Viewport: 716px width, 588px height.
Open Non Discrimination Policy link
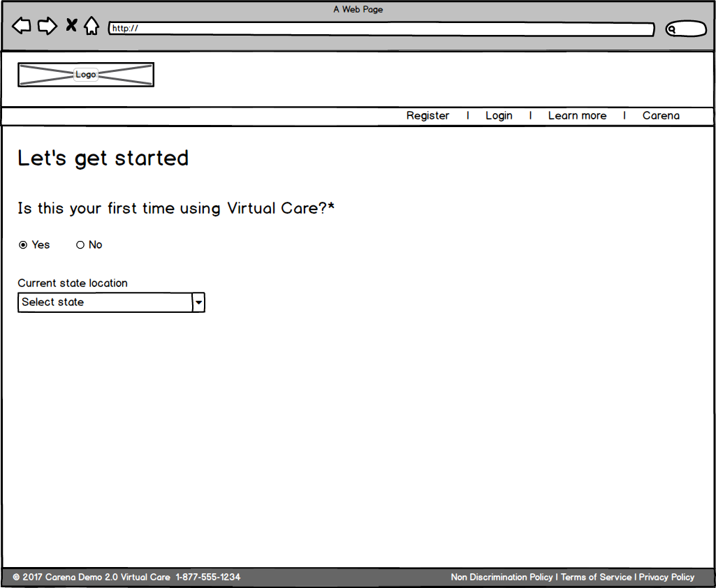pos(502,577)
